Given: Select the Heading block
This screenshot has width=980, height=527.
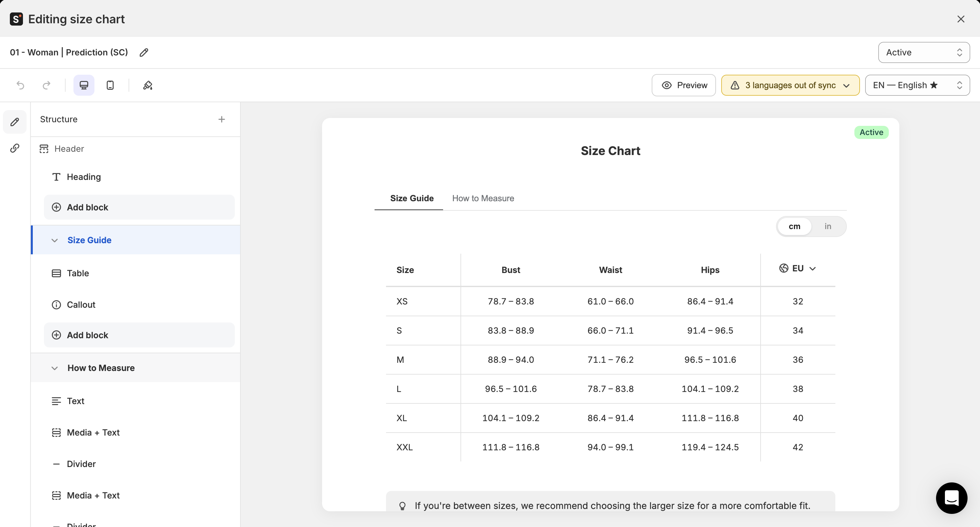Looking at the screenshot, I should point(83,177).
